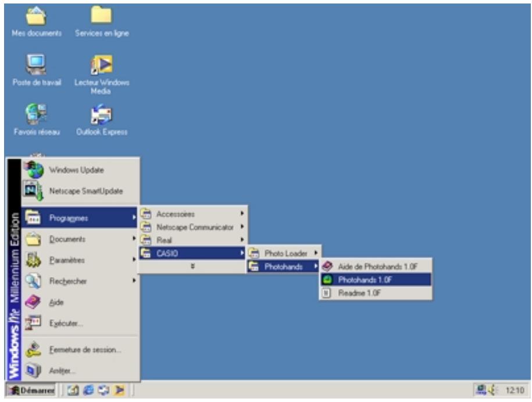
Task: Open the Netscape SmartUpdate entry
Action: tap(80, 191)
